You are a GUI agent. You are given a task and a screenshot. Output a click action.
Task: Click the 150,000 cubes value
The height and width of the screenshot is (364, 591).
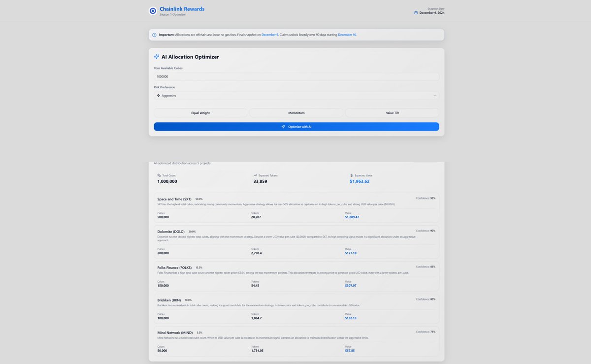click(x=163, y=286)
